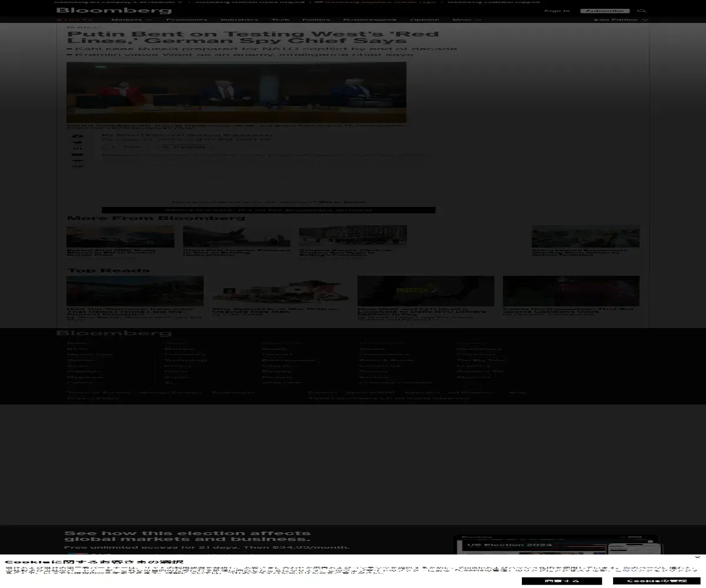Open the Careers footer link

(x=322, y=392)
